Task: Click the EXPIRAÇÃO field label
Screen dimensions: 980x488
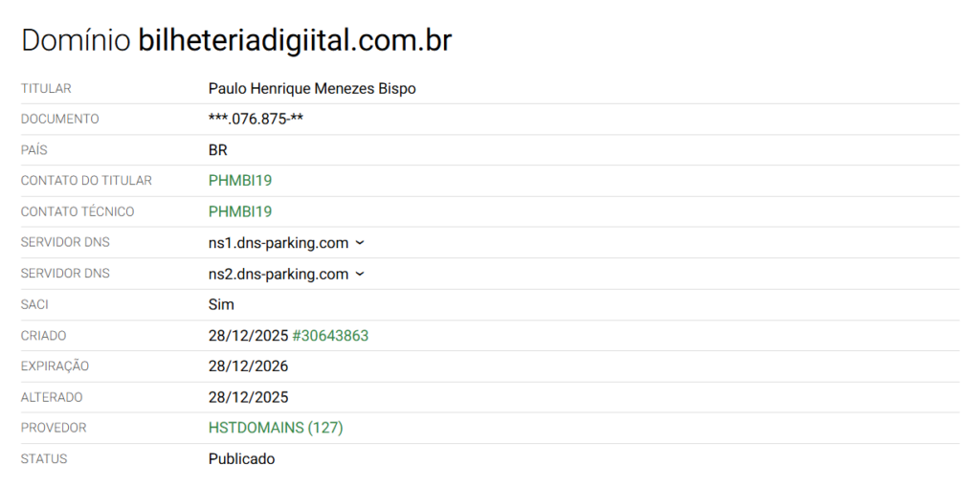Action: click(x=55, y=366)
